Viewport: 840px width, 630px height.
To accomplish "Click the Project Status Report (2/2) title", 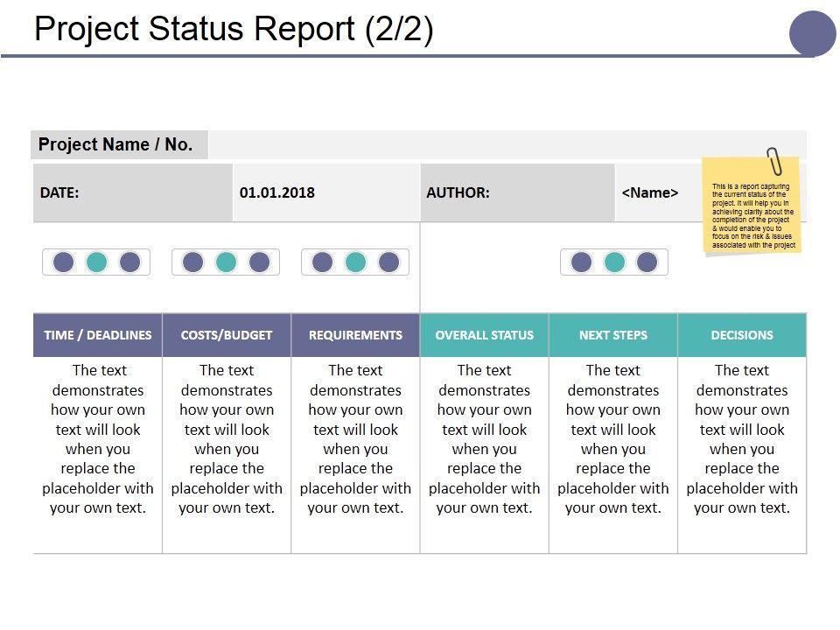I will click(234, 29).
